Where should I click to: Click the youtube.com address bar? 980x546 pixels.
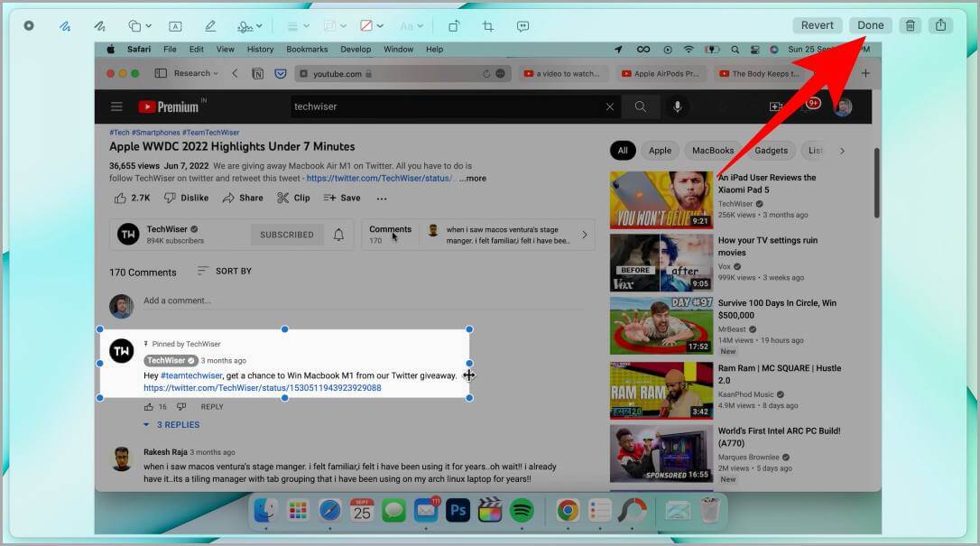(x=402, y=74)
